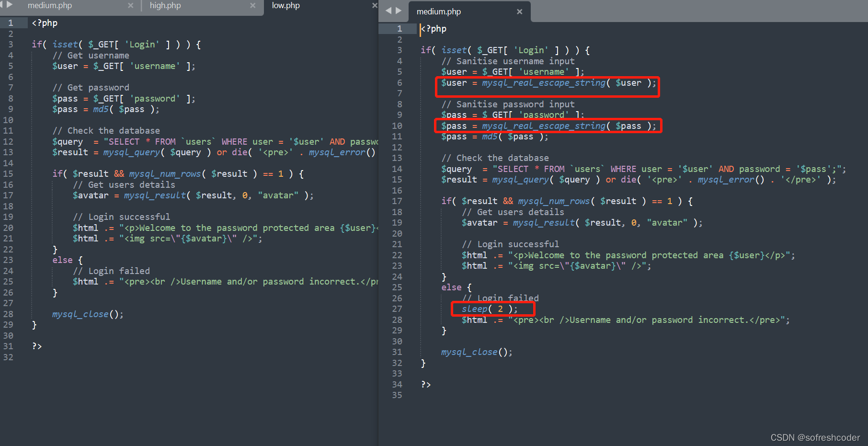
Task: Click the right tab-scroll arrow in right pane
Action: point(399,11)
